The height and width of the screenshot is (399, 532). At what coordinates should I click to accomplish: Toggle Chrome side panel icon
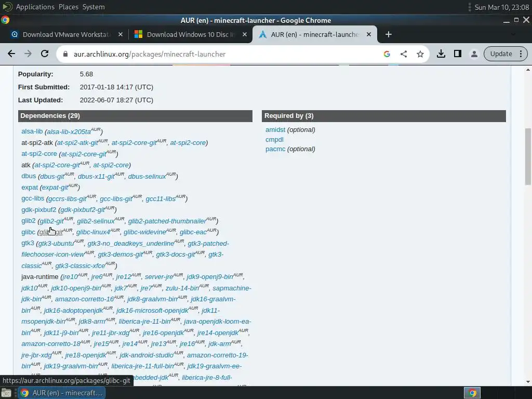[x=457, y=54]
